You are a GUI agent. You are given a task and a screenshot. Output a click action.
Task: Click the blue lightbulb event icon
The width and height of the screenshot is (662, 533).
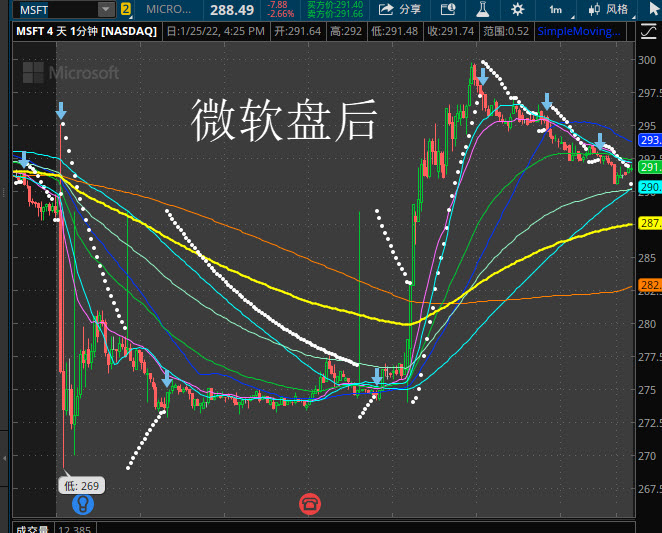coord(83,504)
